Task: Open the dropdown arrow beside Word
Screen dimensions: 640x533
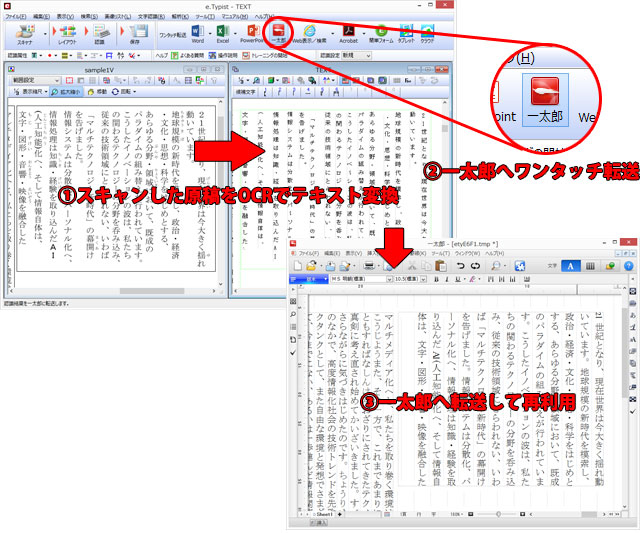Action: (x=210, y=33)
